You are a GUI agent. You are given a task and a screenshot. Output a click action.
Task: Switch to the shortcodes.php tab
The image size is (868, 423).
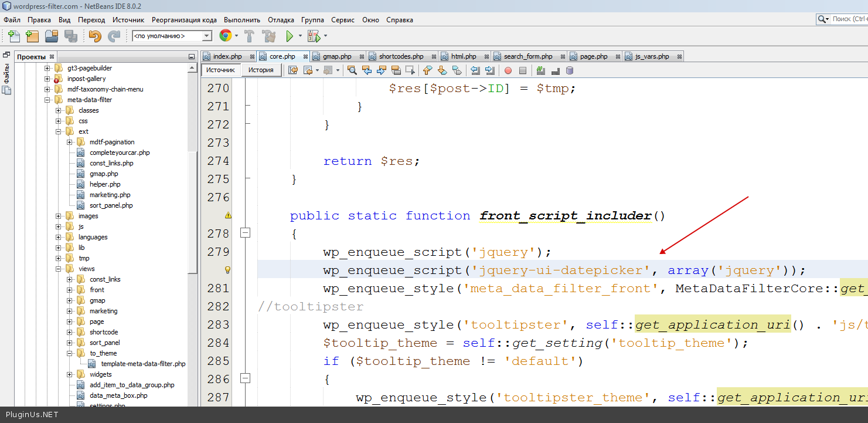pyautogui.click(x=400, y=57)
